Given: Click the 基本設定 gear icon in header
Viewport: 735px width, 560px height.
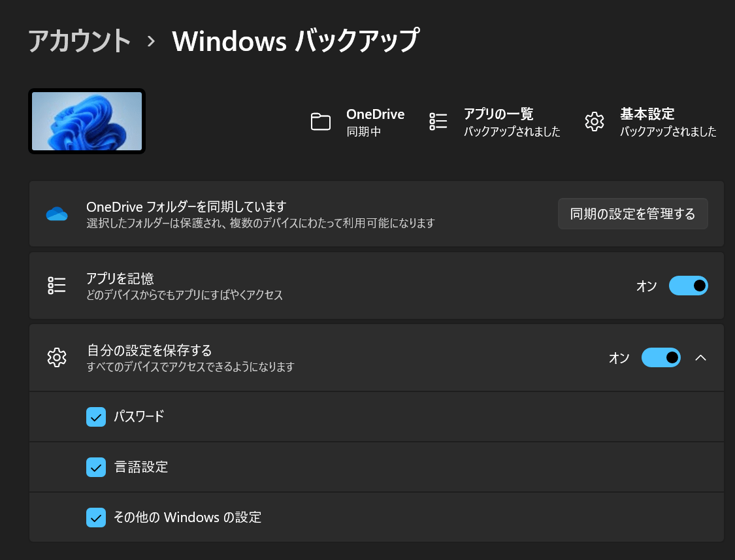Looking at the screenshot, I should (595, 122).
